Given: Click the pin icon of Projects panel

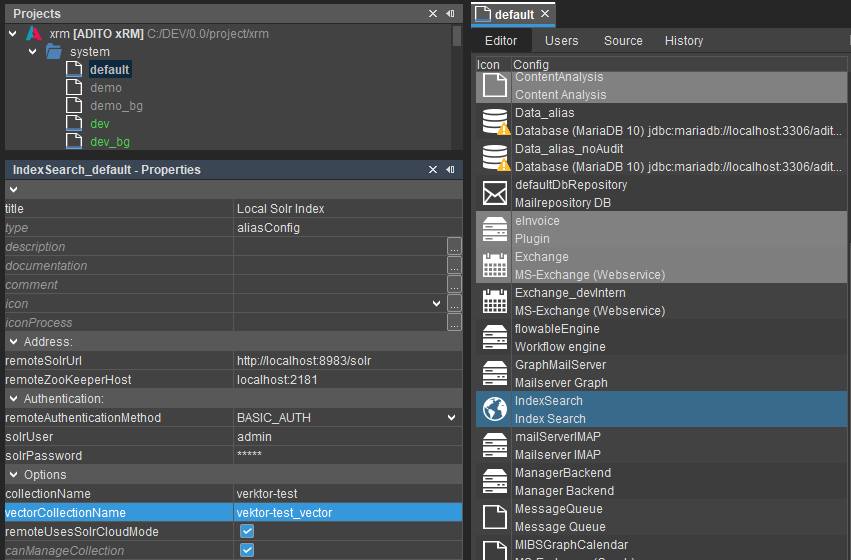Looking at the screenshot, I should pos(450,14).
